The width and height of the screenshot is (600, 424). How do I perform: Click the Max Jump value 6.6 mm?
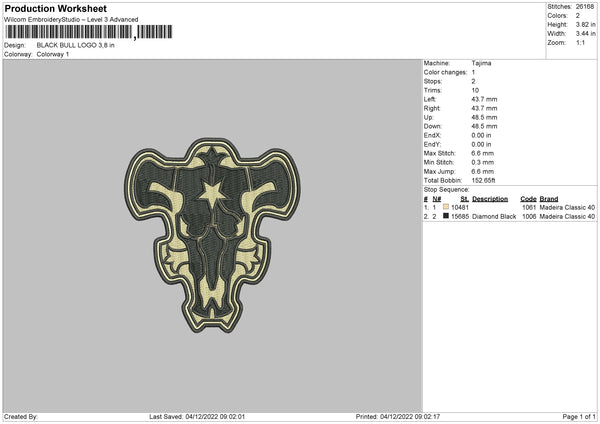pos(483,171)
